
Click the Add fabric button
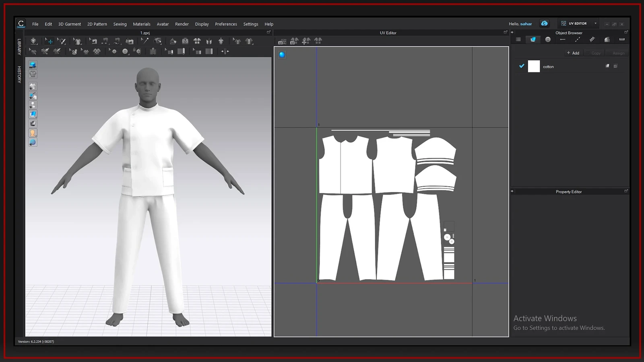[573, 53]
